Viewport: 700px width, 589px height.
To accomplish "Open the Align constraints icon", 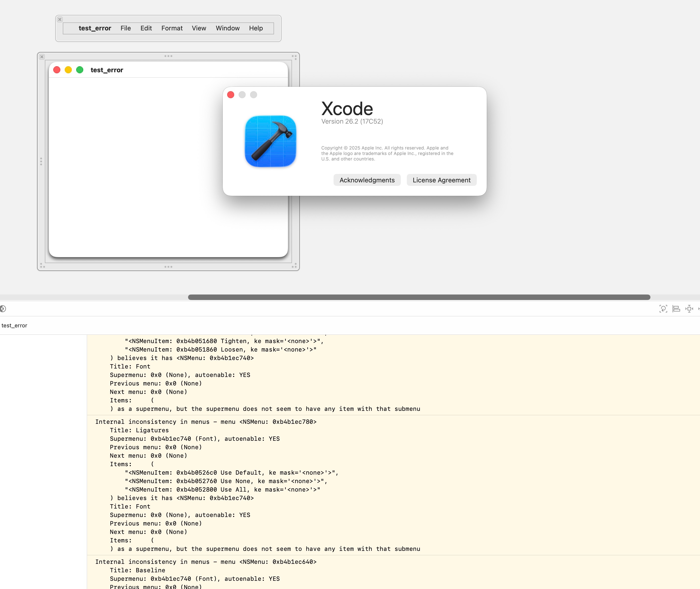I will coord(676,309).
